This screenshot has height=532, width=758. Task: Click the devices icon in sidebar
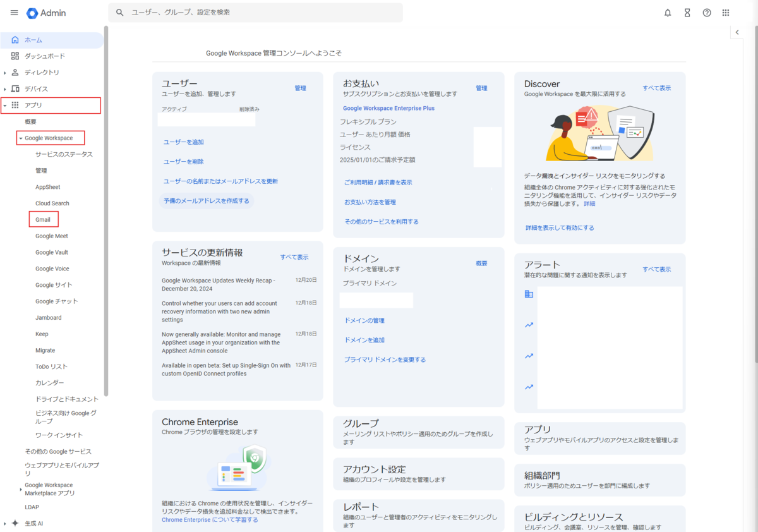15,89
